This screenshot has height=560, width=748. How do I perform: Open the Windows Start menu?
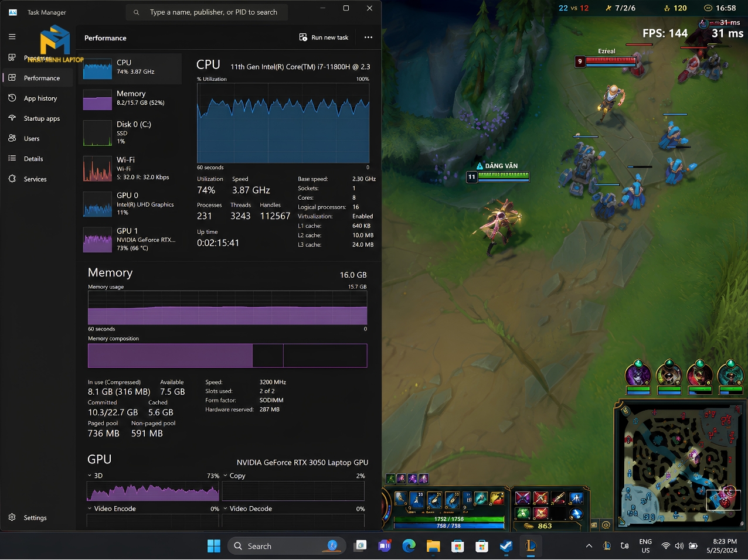click(x=214, y=546)
